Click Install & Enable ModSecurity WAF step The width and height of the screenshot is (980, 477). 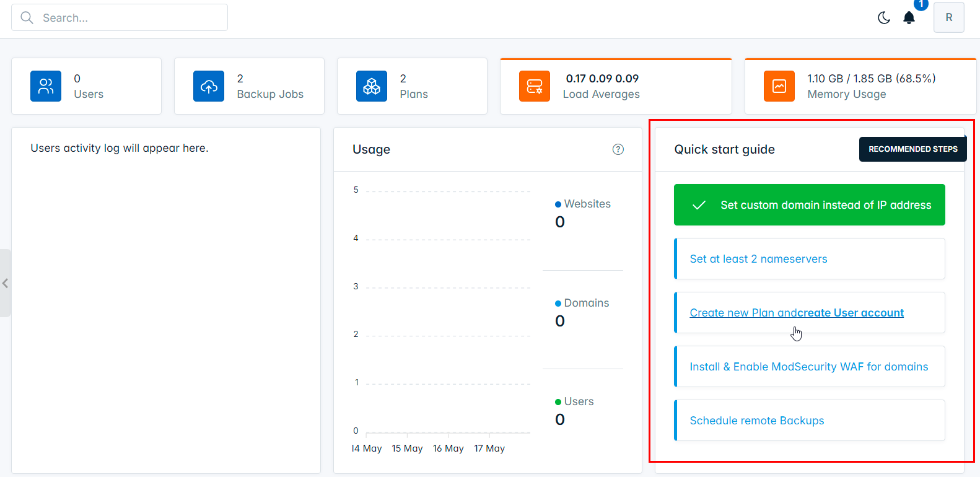point(808,367)
